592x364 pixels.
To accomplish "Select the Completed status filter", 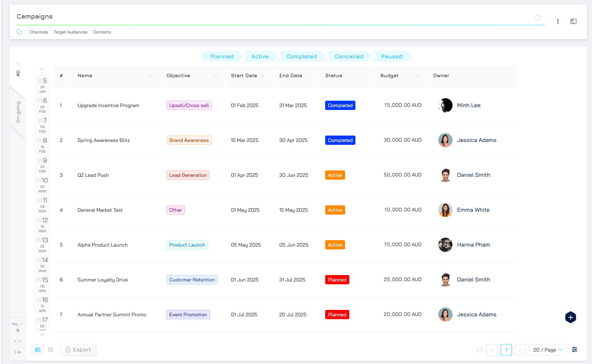I will tap(301, 57).
